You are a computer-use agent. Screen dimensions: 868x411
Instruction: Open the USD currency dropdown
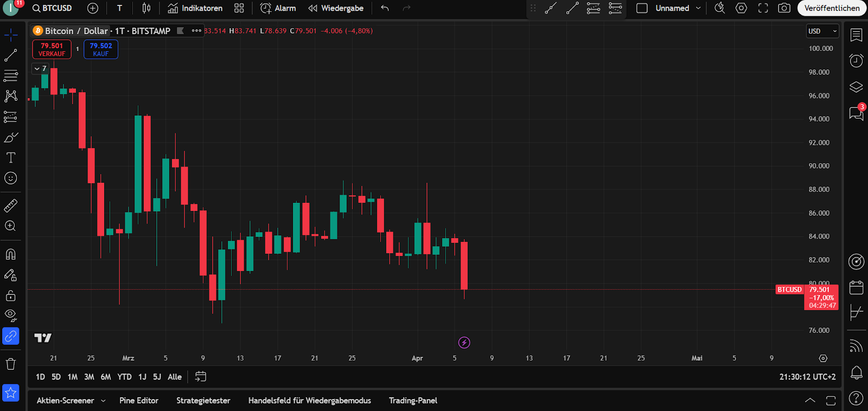click(x=822, y=31)
